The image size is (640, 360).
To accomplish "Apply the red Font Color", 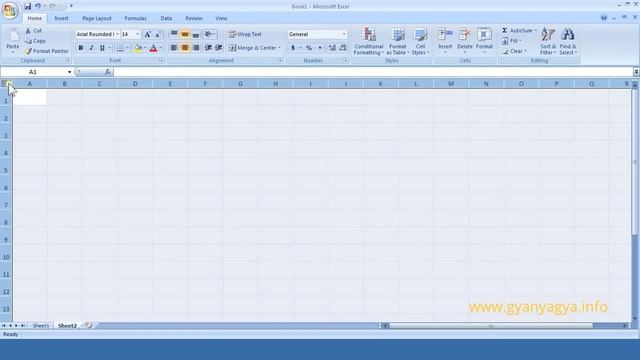I will pos(153,48).
